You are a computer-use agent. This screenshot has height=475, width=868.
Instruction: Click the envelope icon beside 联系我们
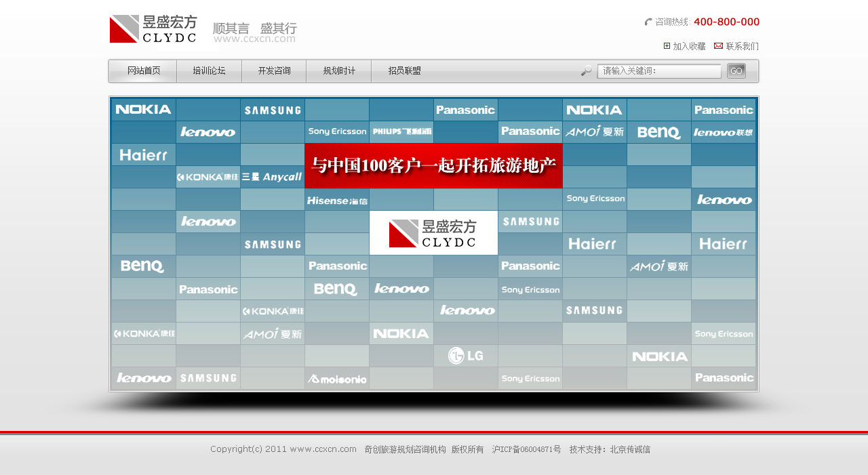click(x=718, y=46)
